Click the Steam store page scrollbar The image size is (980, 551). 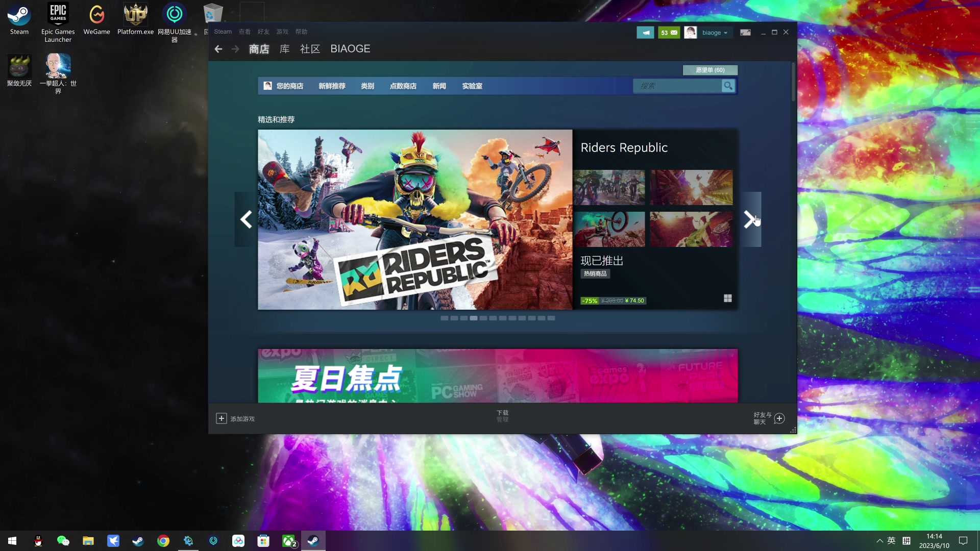(793, 82)
